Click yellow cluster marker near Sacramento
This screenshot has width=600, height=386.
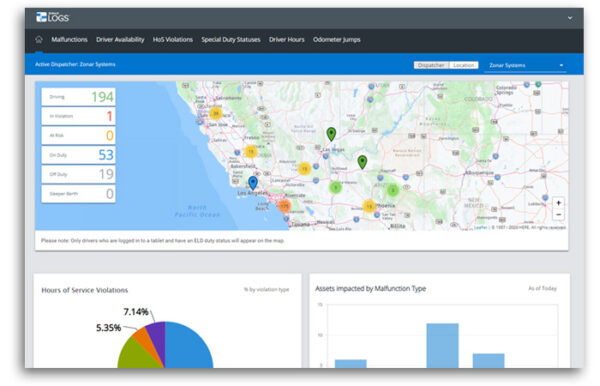(216, 114)
